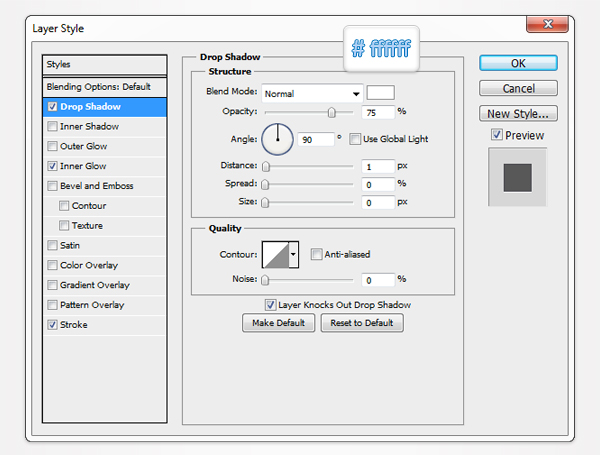Open Blending Options: Default
600x455 pixels.
(x=98, y=86)
